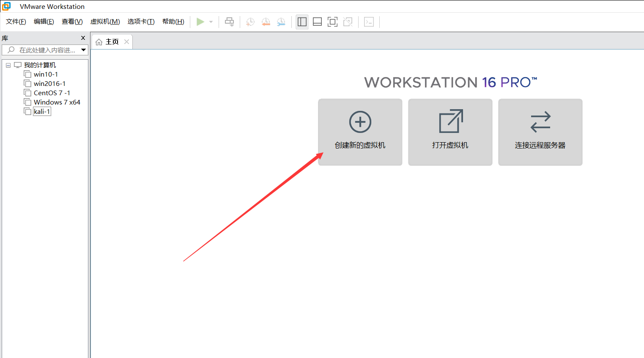Open the 文件(F) menu
This screenshot has height=358, width=644.
[x=16, y=22]
